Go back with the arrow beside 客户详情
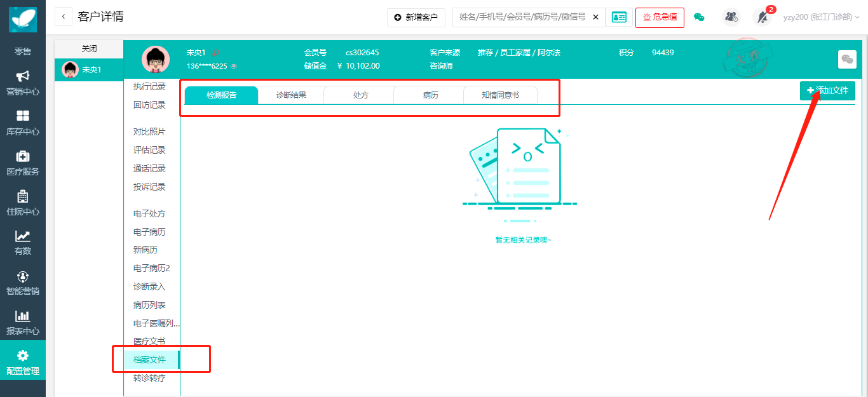 click(64, 17)
